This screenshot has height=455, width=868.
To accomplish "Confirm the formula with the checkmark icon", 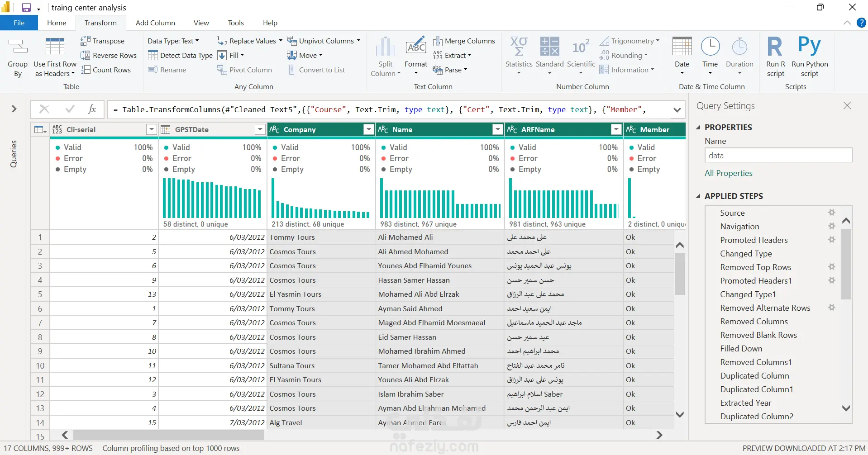I will tap(70, 109).
